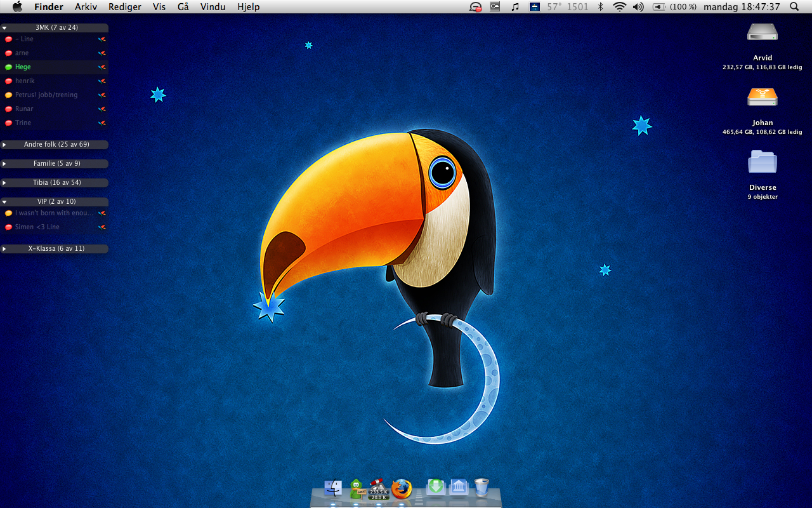Select contact "Runar"

(54, 109)
